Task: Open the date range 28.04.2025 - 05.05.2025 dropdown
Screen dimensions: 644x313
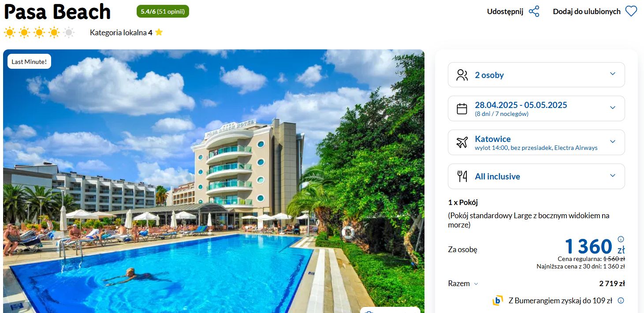Action: click(536, 108)
